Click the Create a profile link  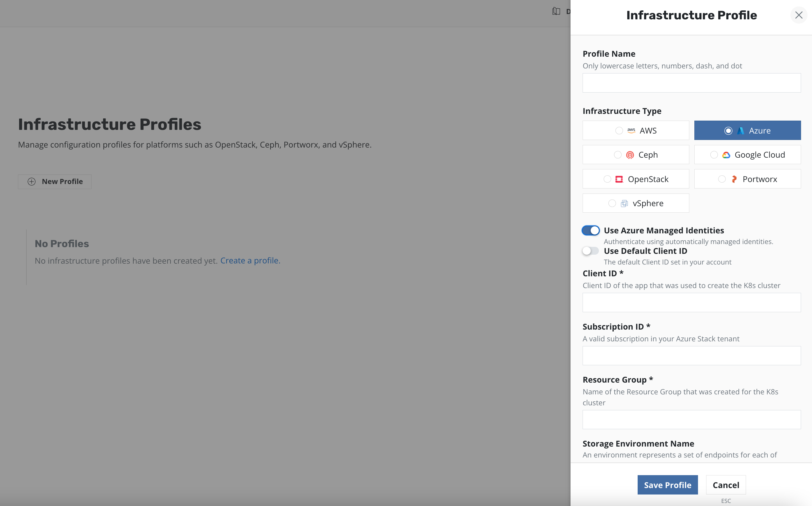250,261
